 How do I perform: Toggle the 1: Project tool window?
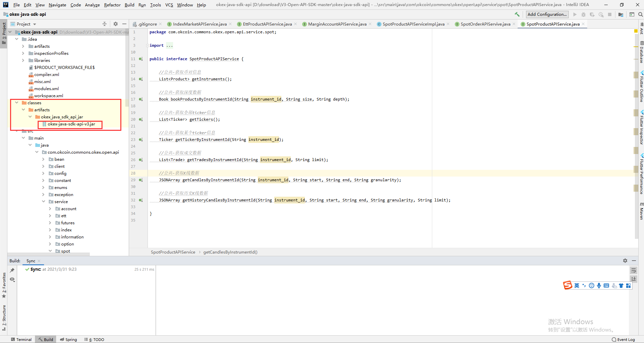(4, 34)
